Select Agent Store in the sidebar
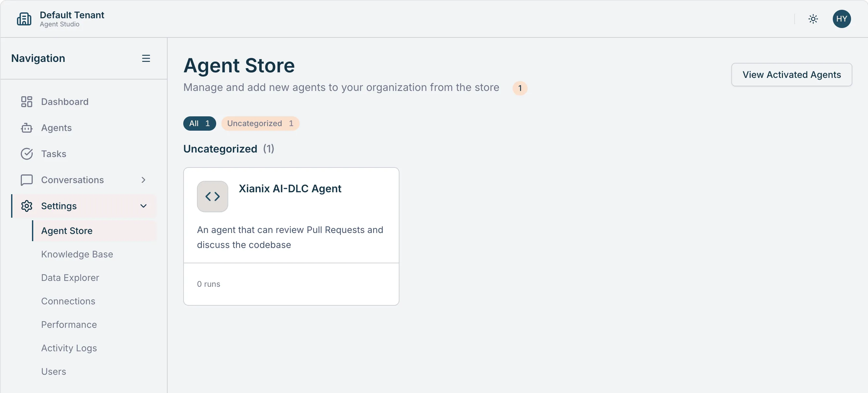 [94, 231]
